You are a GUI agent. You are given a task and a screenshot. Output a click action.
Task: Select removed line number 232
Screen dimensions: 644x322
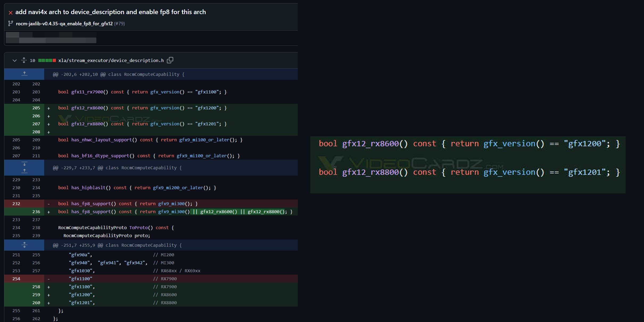click(x=16, y=204)
